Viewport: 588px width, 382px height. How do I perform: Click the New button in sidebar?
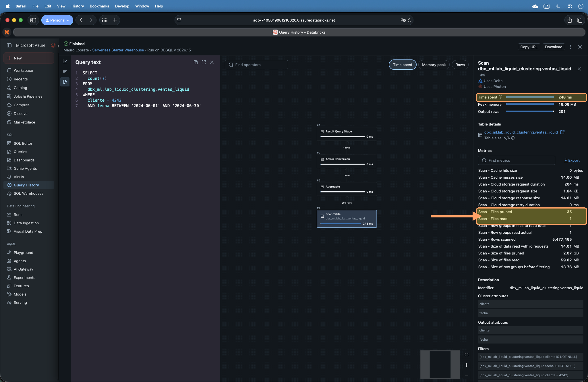tap(29, 58)
